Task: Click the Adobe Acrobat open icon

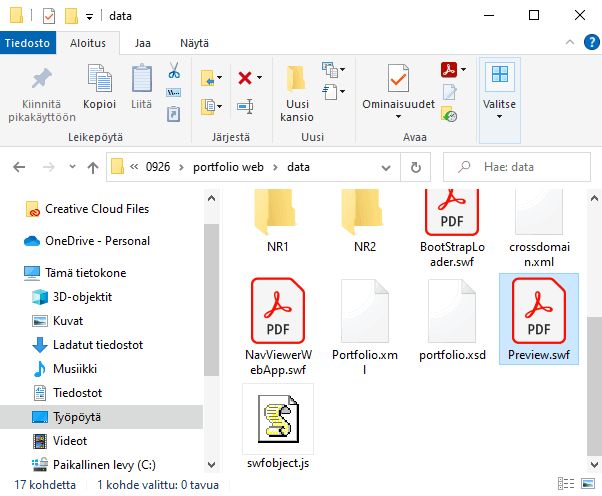Action: click(449, 69)
